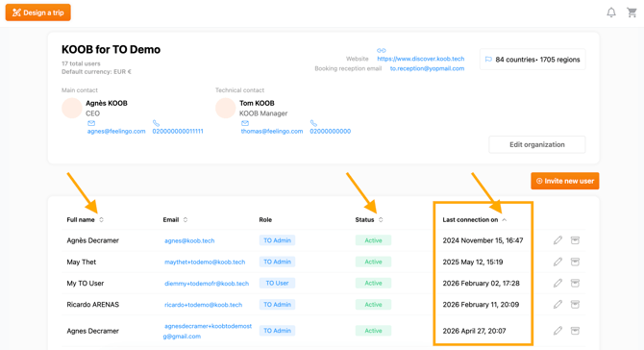Select the May Thet name cell

pyautogui.click(x=82, y=262)
